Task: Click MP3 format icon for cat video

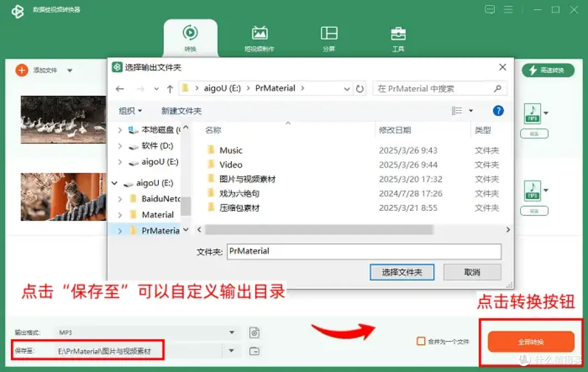Action: [532, 191]
